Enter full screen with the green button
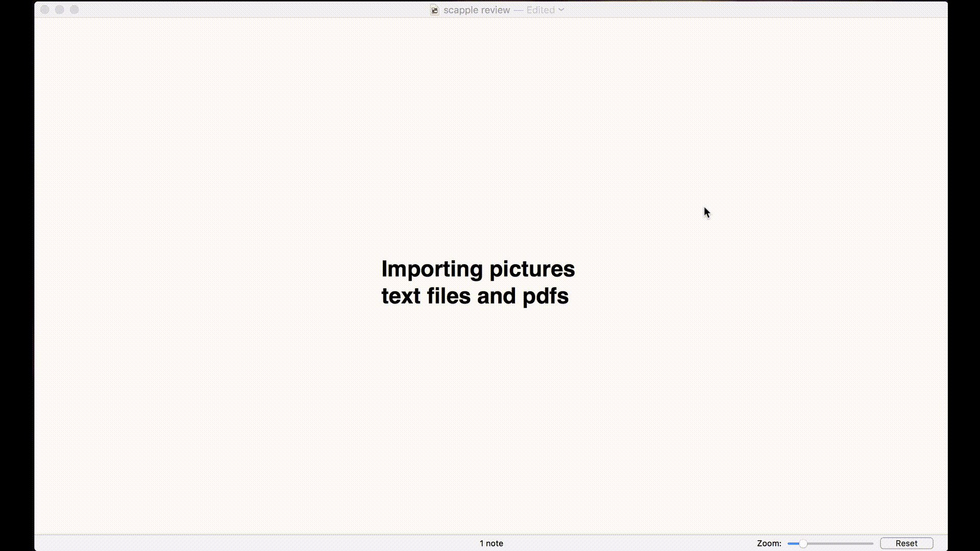Screen dimensions: 980x551 click(75, 10)
